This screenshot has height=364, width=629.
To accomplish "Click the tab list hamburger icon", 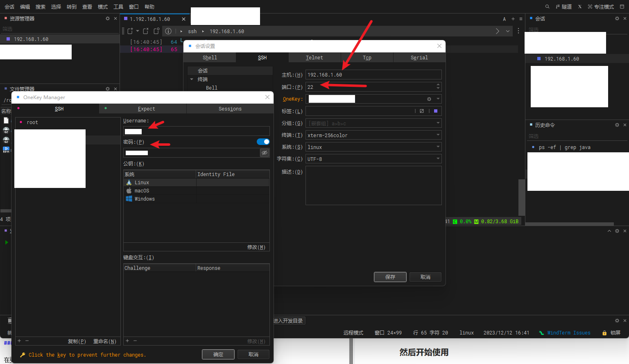I will pyautogui.click(x=521, y=19).
